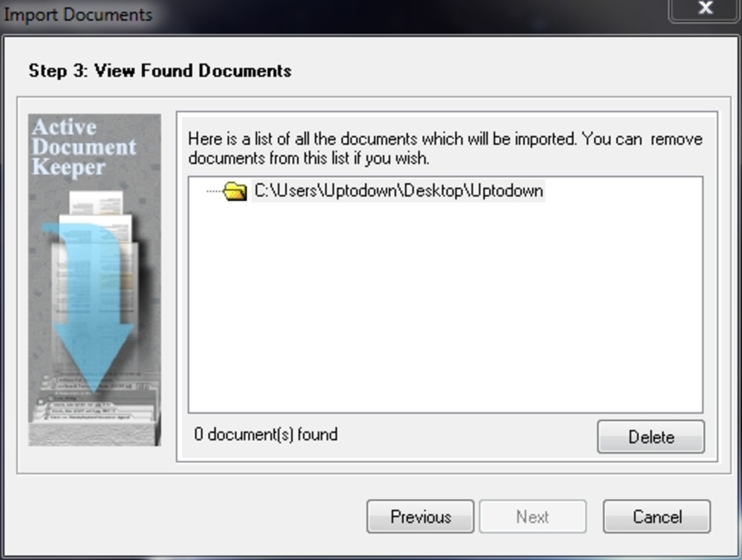Screen dimensions: 742x560
Task: Close the Import Documents dialog
Action: tap(705, 8)
